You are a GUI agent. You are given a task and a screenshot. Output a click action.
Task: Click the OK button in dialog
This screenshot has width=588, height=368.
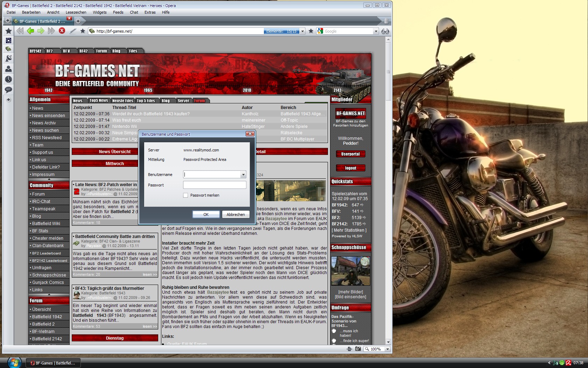pyautogui.click(x=206, y=214)
